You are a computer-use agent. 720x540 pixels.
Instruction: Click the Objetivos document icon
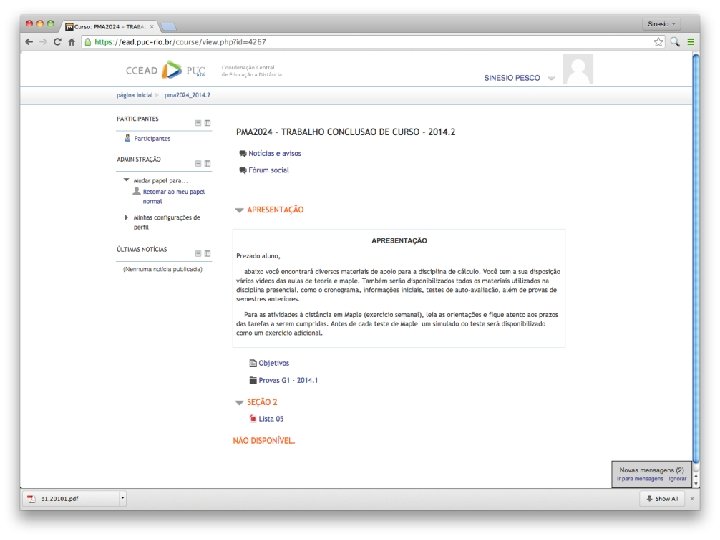(x=253, y=363)
